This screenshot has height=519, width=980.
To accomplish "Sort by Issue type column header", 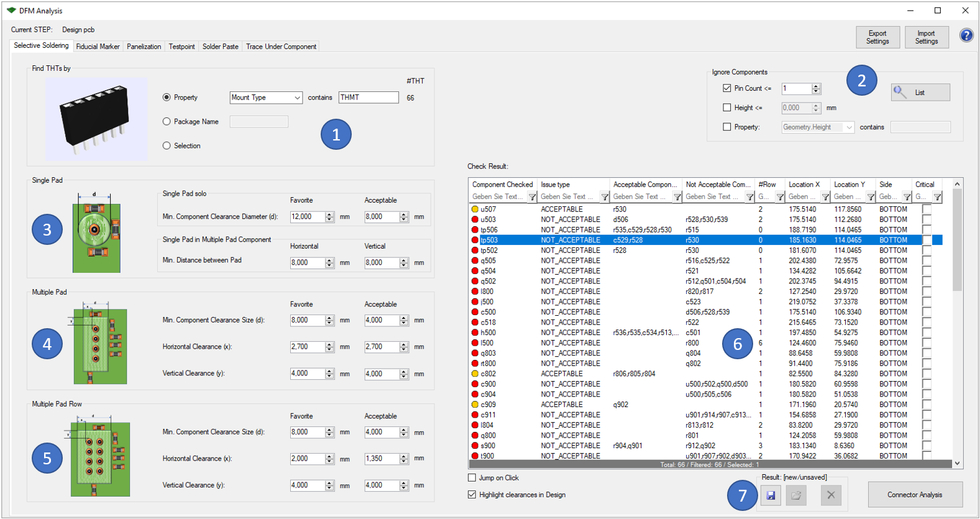I will pos(574,185).
